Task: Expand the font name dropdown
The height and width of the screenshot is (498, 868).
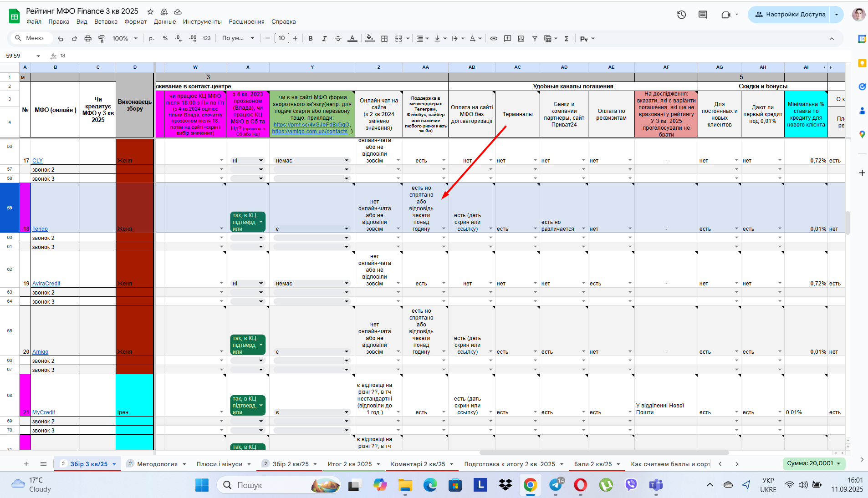Action: click(238, 39)
